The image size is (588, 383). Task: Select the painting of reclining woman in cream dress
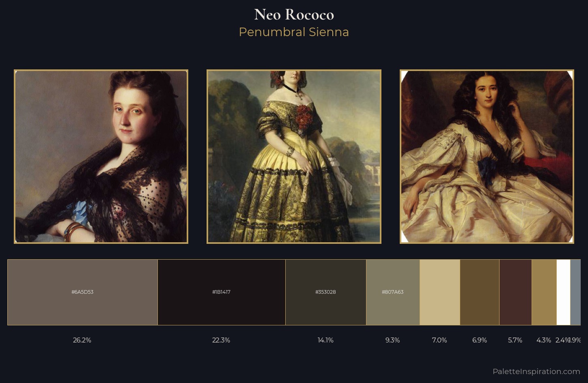pos(487,157)
